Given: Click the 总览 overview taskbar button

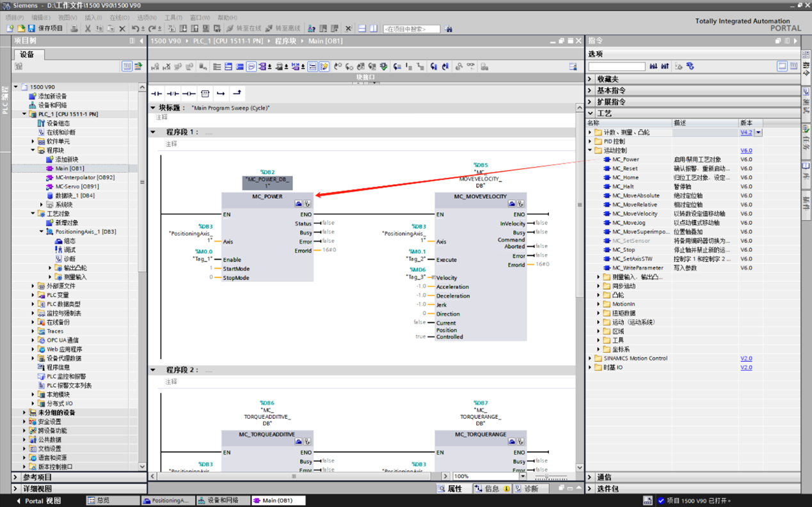Looking at the screenshot, I should tap(113, 501).
